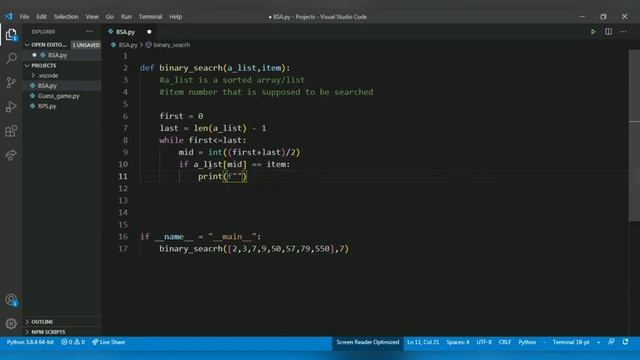Screen dimensions: 640x360
Task: Open the Terminal menu
Action: 150,17
